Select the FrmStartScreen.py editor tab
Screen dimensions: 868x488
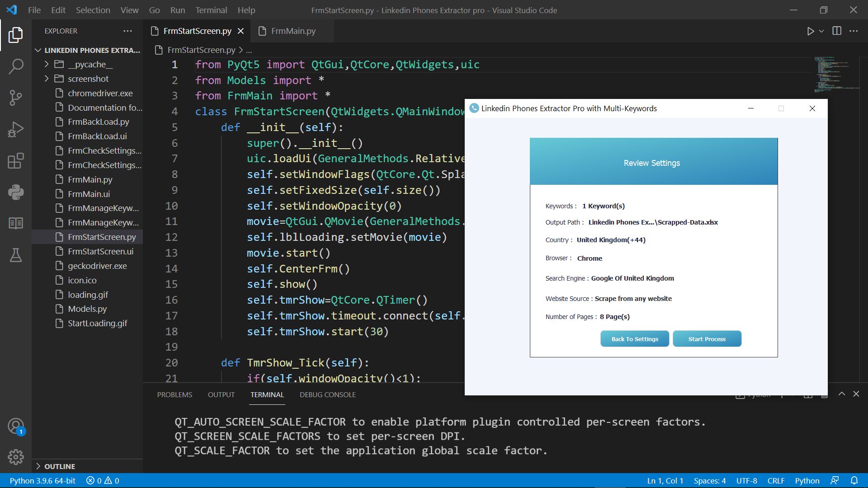pos(197,31)
